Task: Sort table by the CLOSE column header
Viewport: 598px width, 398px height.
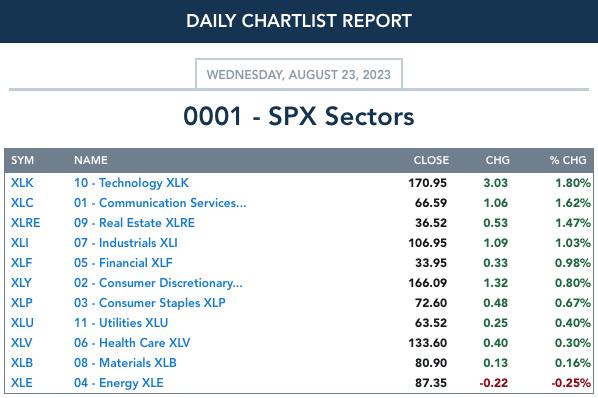Action: [x=431, y=160]
